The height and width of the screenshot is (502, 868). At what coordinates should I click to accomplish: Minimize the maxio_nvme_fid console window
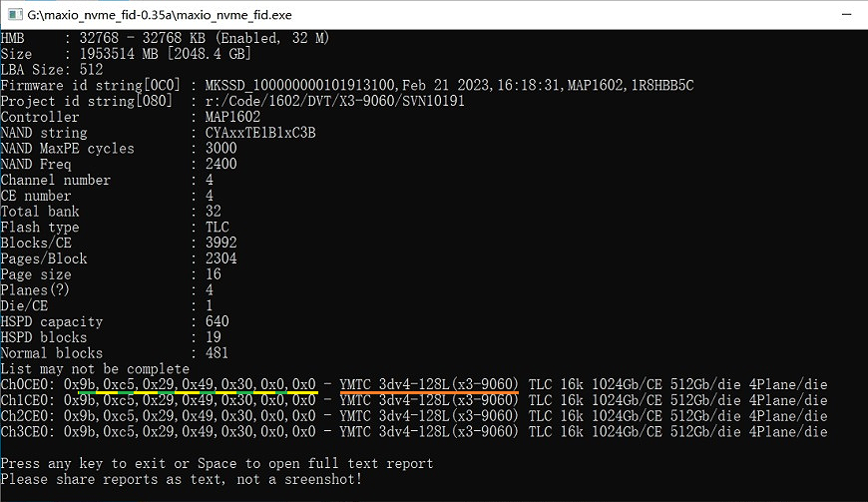846,14
